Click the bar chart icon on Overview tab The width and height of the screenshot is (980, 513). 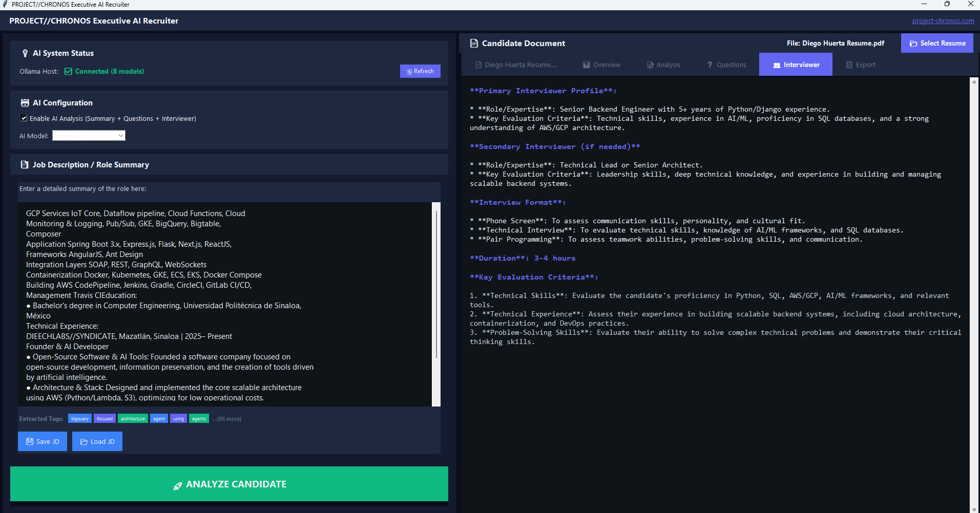pyautogui.click(x=586, y=65)
